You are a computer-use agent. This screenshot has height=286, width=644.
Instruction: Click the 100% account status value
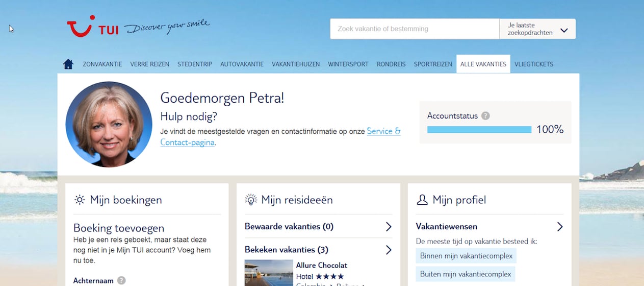pos(550,130)
